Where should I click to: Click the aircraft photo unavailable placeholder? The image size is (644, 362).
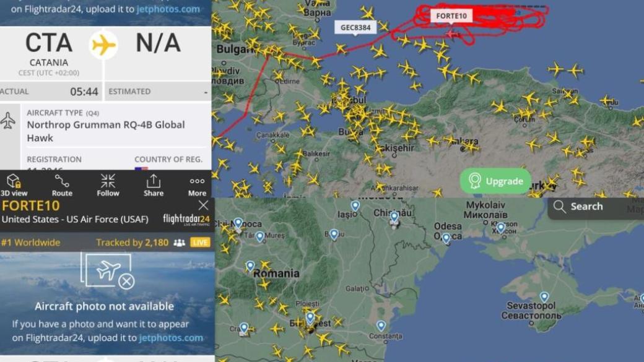(x=108, y=271)
